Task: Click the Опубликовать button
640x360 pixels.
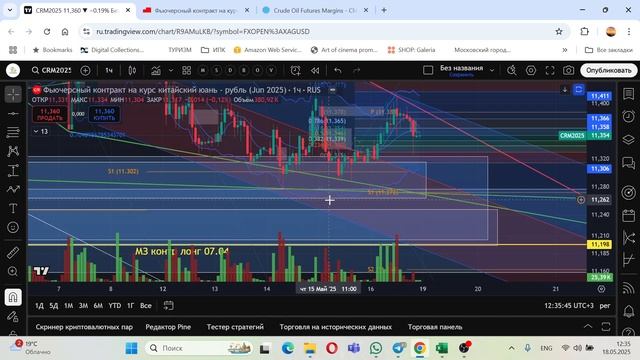Action: point(609,70)
